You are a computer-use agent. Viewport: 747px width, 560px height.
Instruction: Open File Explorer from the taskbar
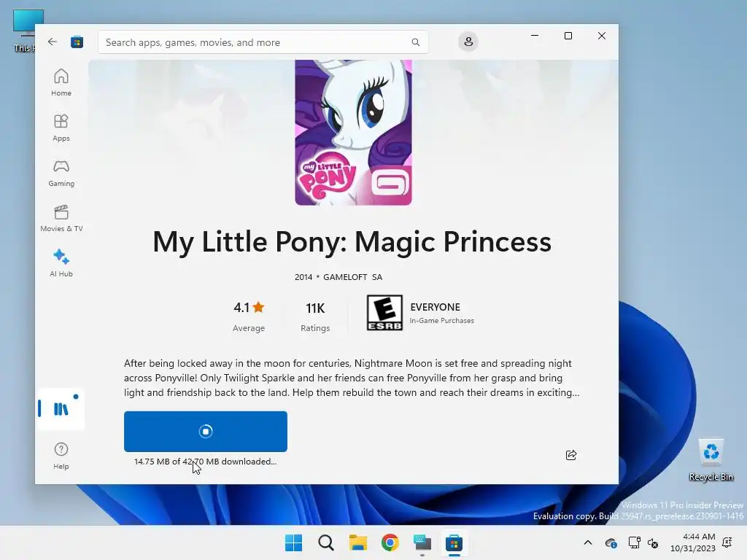357,542
